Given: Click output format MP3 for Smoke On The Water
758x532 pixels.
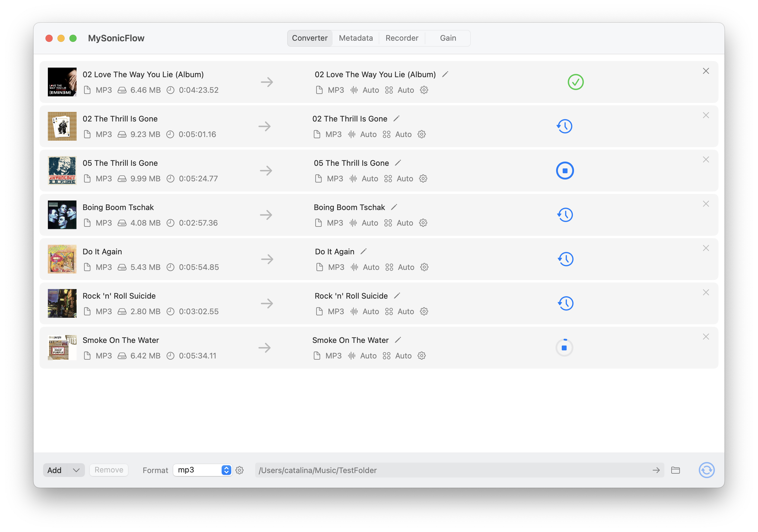Looking at the screenshot, I should [334, 356].
